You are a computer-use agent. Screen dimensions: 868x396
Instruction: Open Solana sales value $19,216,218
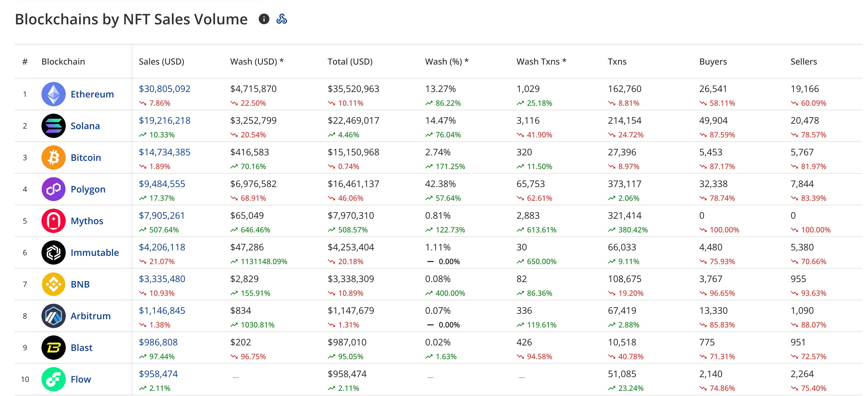click(164, 120)
